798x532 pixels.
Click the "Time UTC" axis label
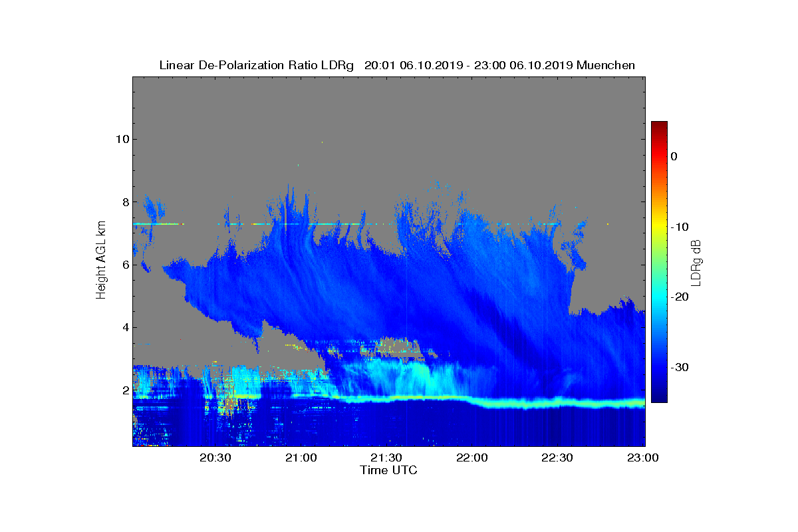(x=388, y=470)
